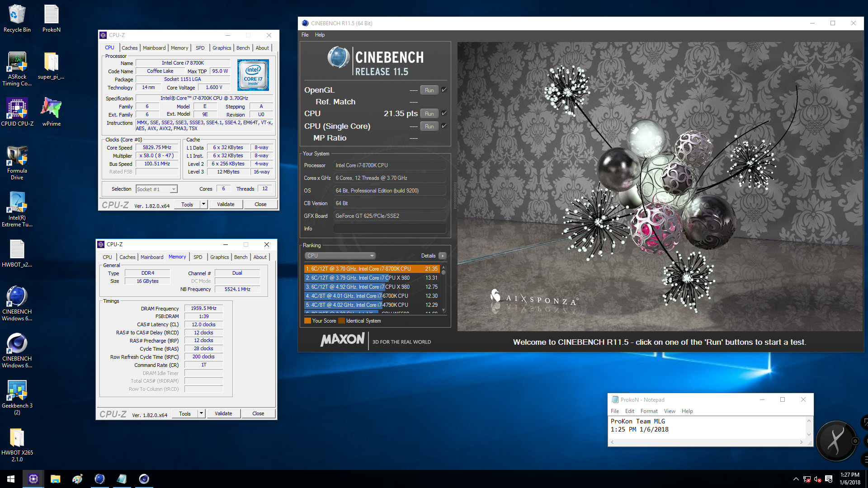Select the CPU-Z taskbar icon

click(x=33, y=479)
